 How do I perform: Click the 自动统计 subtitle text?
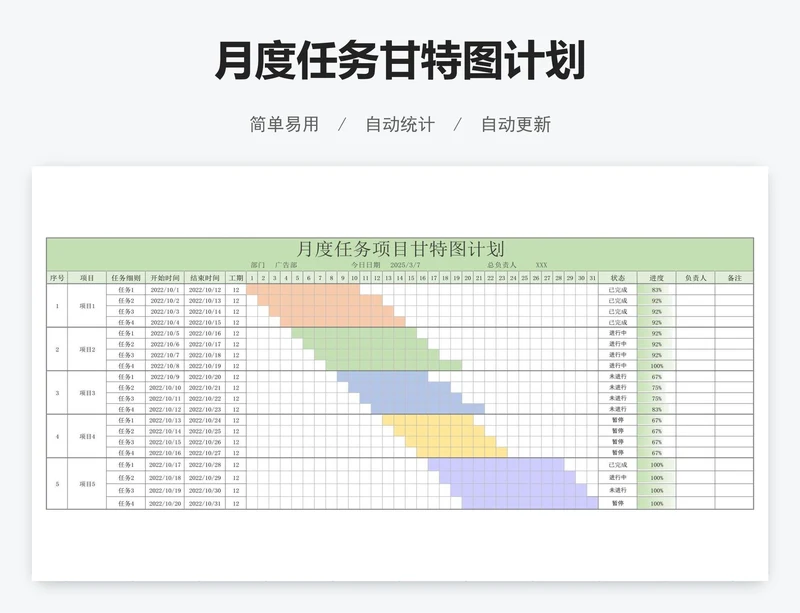pos(400,125)
